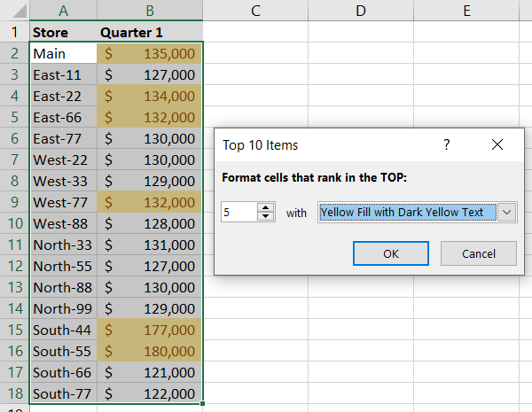Select column C header

pyautogui.click(x=255, y=11)
